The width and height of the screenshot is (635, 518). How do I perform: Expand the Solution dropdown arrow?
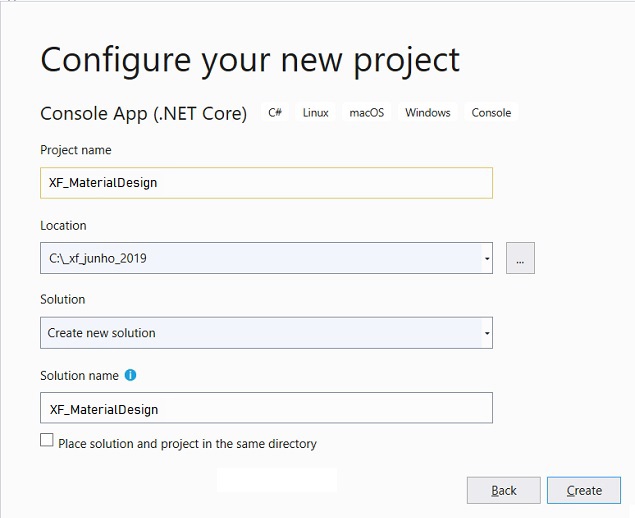pyautogui.click(x=487, y=333)
